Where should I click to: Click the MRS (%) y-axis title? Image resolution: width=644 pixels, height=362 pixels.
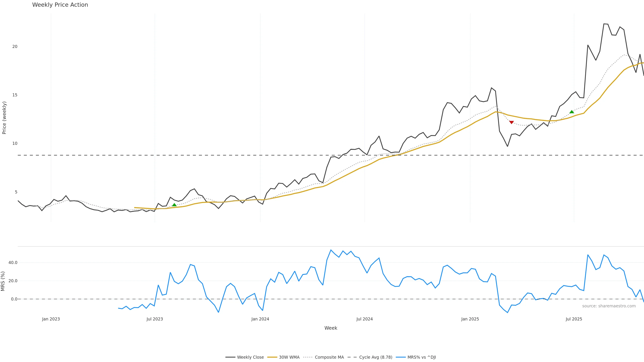(3, 281)
